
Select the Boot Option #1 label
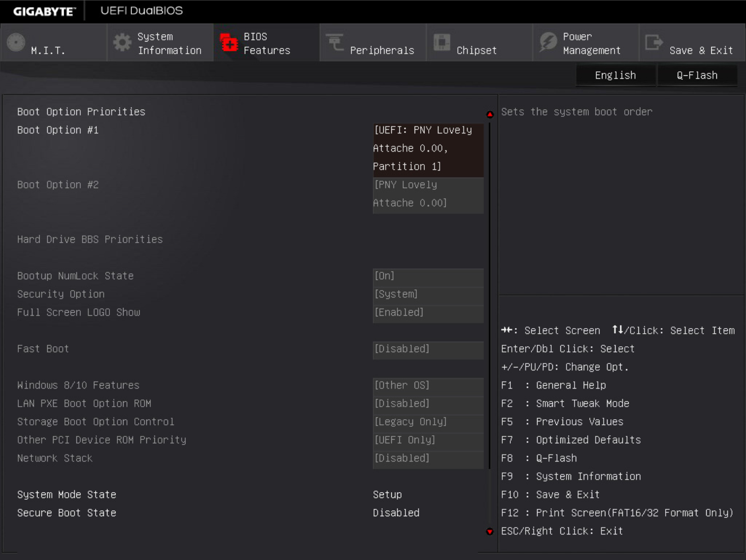pyautogui.click(x=58, y=130)
